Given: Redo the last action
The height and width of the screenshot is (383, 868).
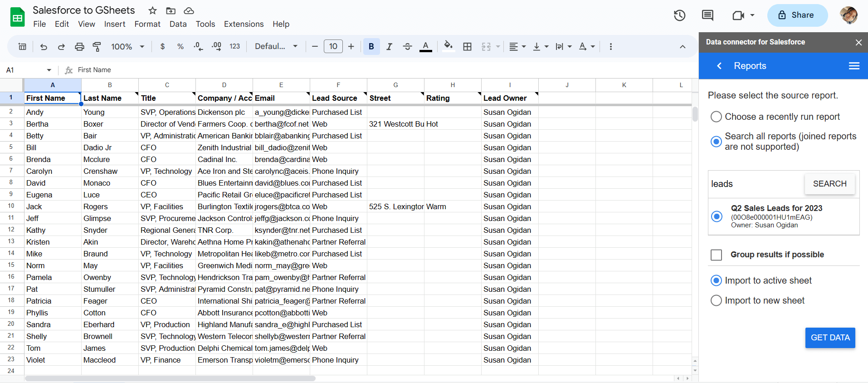Looking at the screenshot, I should [61, 46].
